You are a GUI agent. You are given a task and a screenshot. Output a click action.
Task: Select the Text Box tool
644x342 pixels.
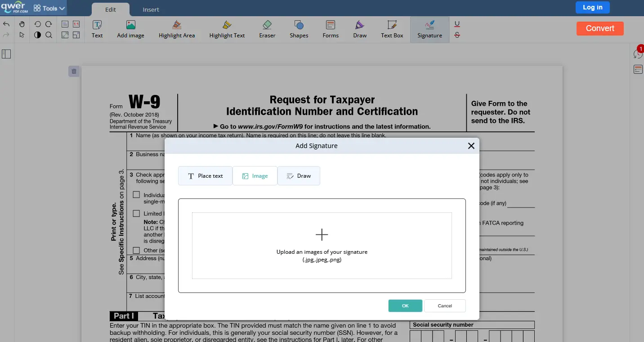tap(392, 30)
